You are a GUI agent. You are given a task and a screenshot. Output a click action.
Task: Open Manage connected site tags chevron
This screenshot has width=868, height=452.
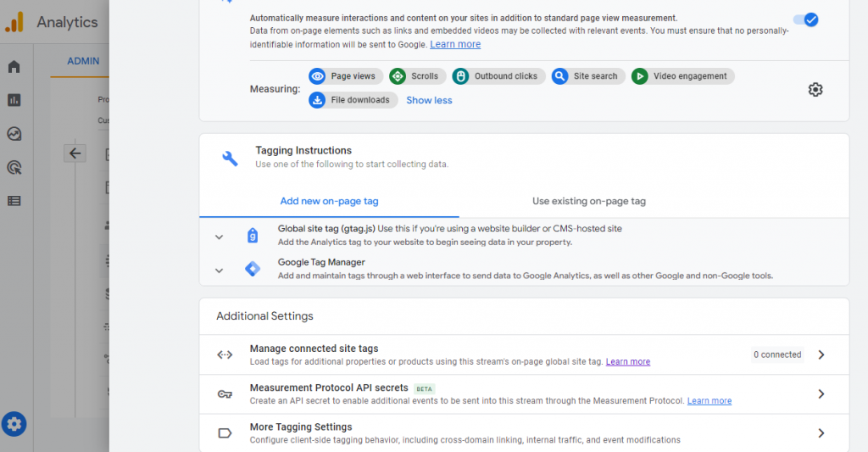click(821, 354)
